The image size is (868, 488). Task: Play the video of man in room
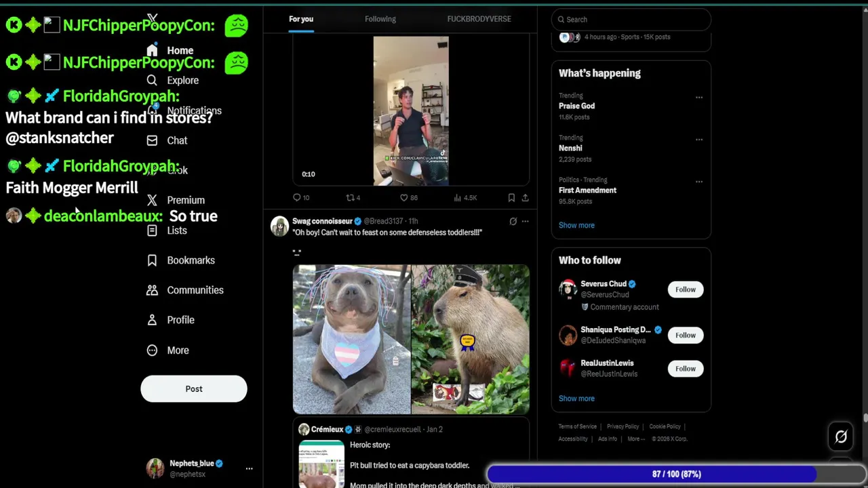coord(411,110)
